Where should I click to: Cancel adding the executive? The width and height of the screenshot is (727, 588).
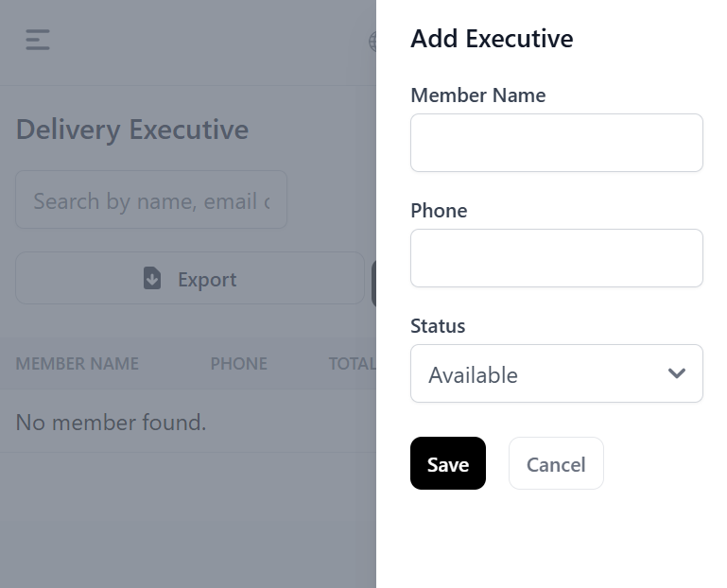pos(556,463)
